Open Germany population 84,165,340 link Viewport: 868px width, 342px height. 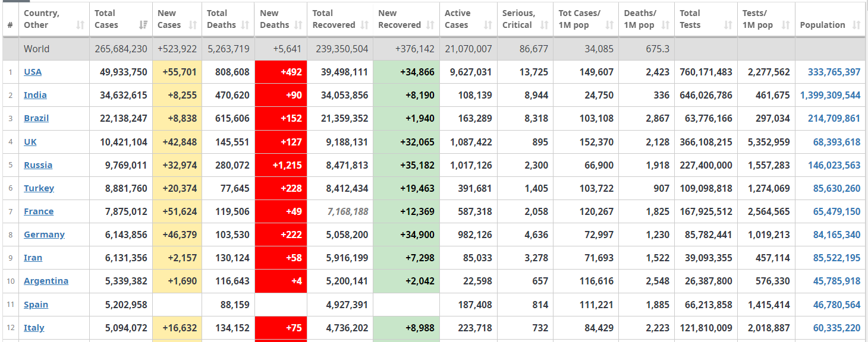(x=837, y=235)
